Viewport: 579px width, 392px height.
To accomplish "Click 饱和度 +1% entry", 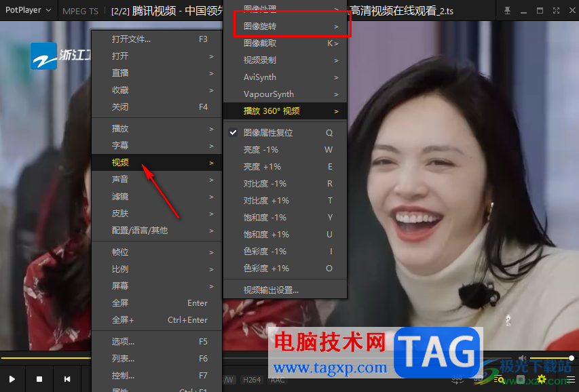I will (x=284, y=235).
